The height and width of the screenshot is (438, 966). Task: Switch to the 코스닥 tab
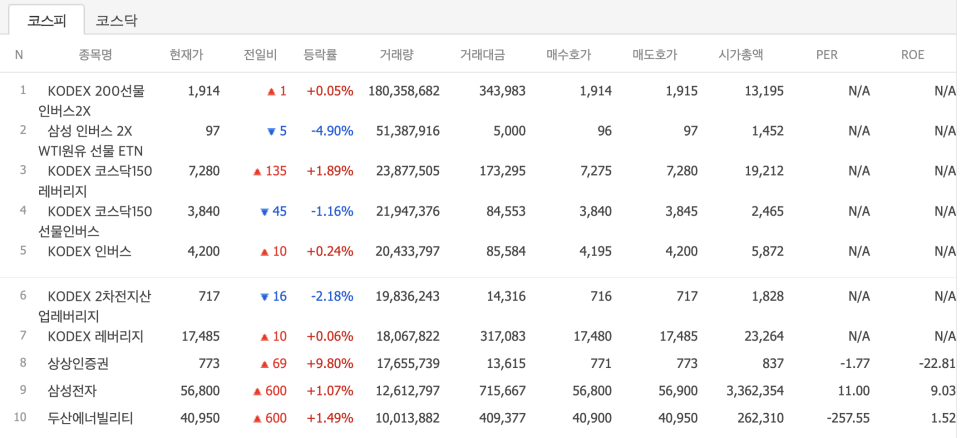(116, 20)
